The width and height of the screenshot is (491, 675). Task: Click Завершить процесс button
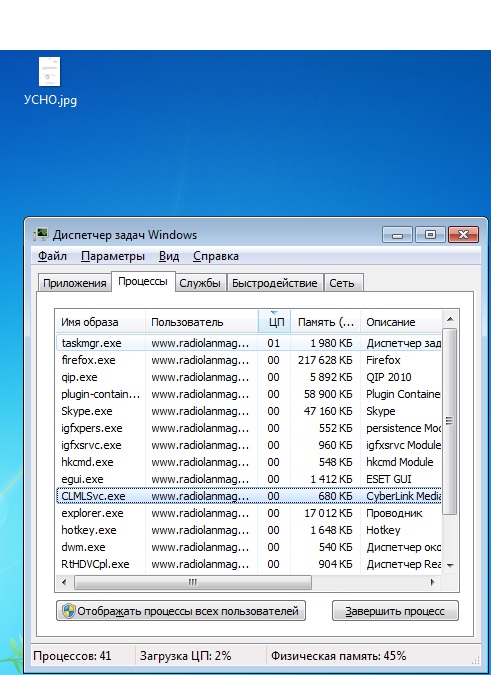395,611
